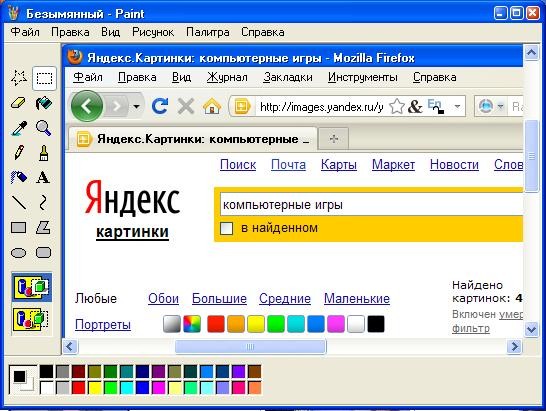Pick the red Yandex color filter swatch
Screen dimensions: 546x411
216,324
